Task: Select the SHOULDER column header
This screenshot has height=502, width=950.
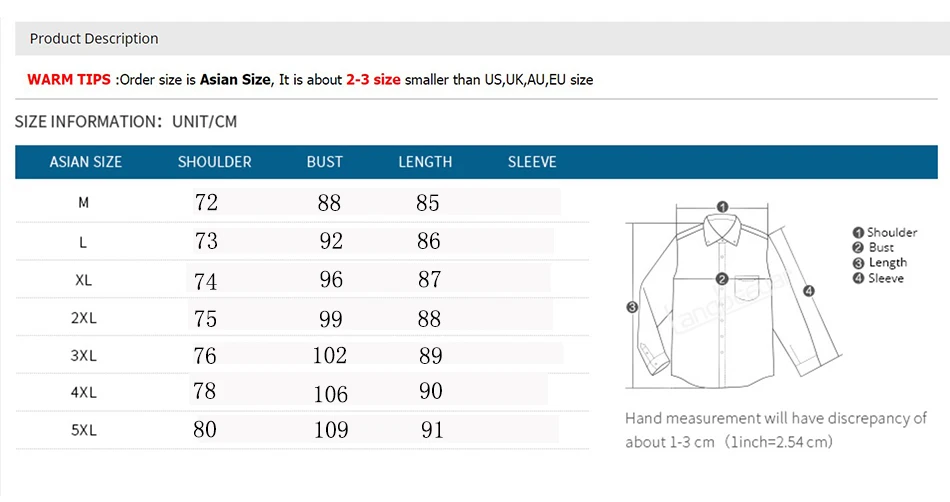Action: click(x=214, y=162)
